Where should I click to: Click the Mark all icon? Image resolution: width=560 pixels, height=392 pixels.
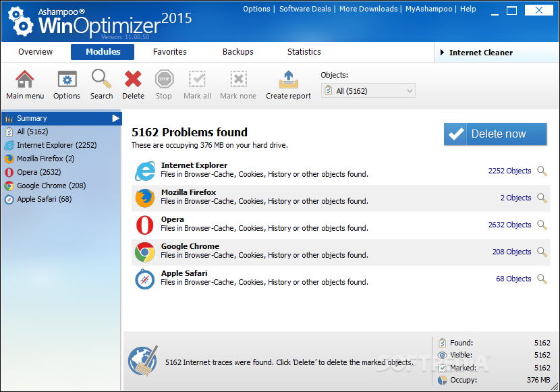tap(197, 79)
